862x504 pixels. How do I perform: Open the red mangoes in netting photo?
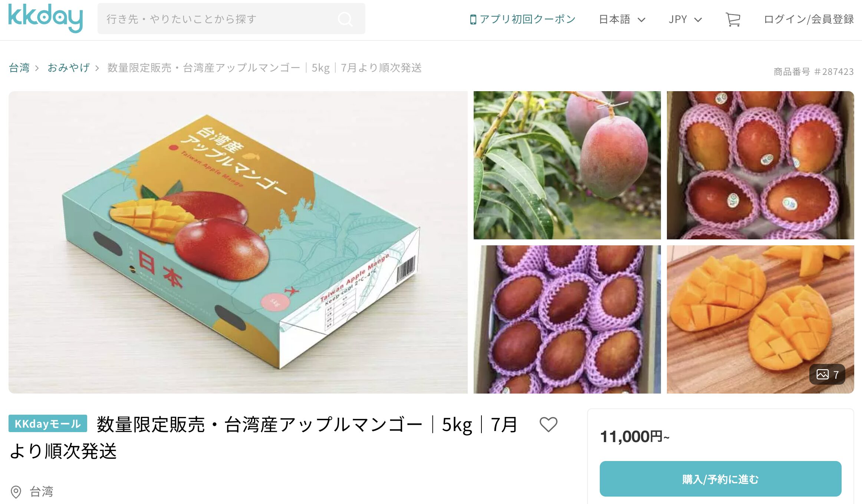[760, 165]
